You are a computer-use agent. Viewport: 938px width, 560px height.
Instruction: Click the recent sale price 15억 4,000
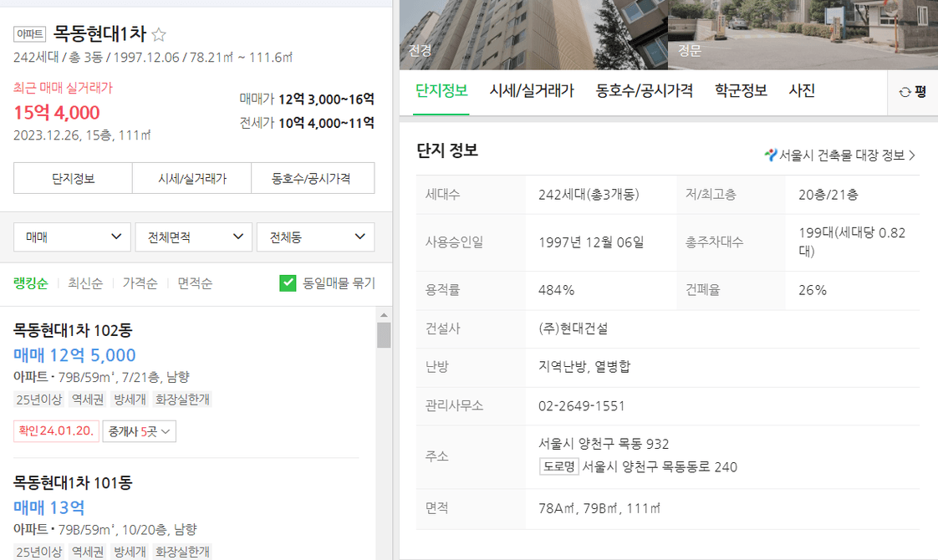click(57, 113)
